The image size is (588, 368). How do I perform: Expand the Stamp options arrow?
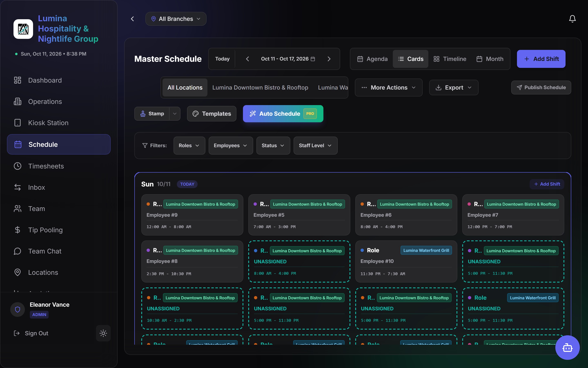tap(175, 114)
